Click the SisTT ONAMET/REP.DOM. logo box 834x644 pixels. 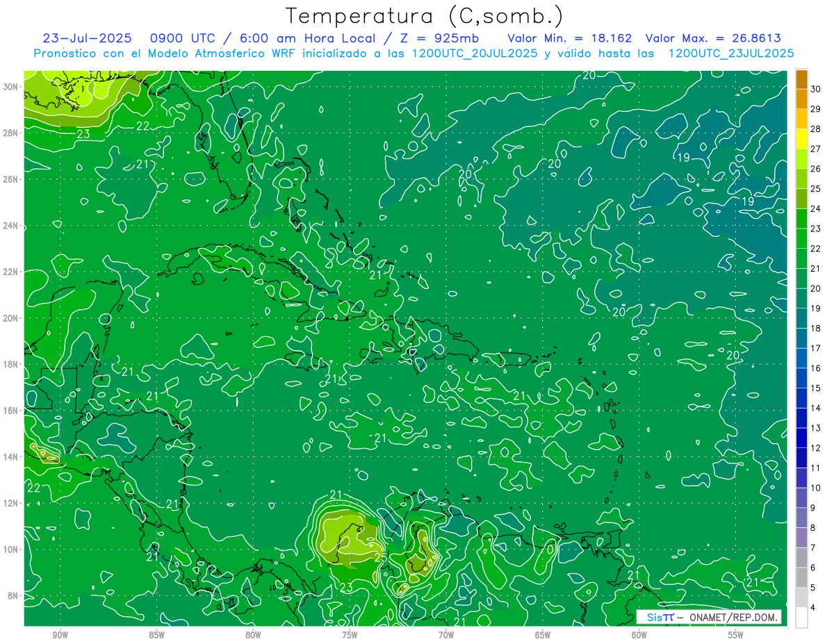point(709,617)
